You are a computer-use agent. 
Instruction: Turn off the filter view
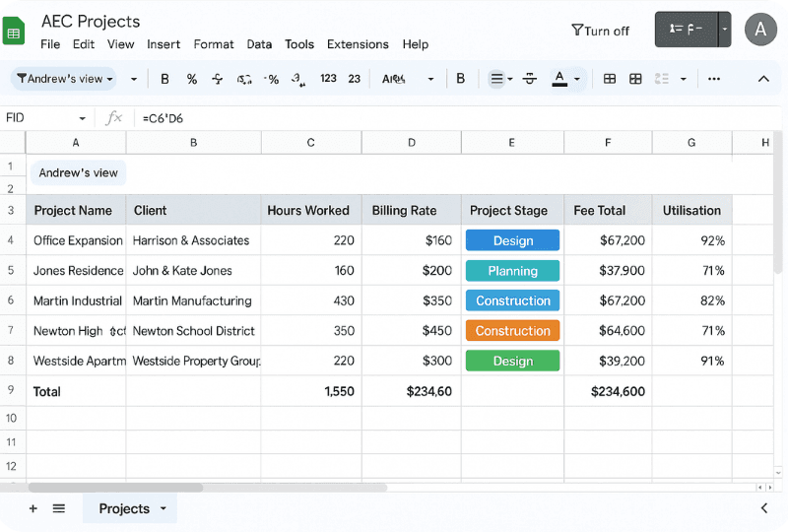coord(600,31)
